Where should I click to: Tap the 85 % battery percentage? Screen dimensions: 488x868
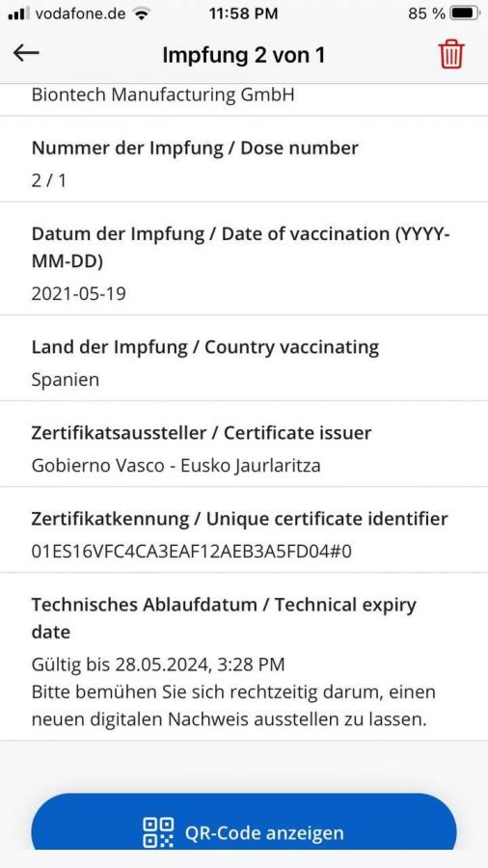[426, 14]
